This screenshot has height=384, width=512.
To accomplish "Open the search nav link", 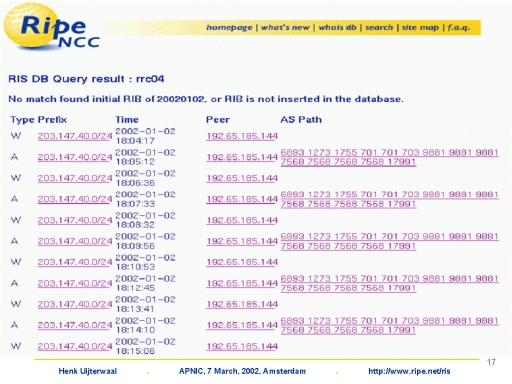I will click(379, 28).
